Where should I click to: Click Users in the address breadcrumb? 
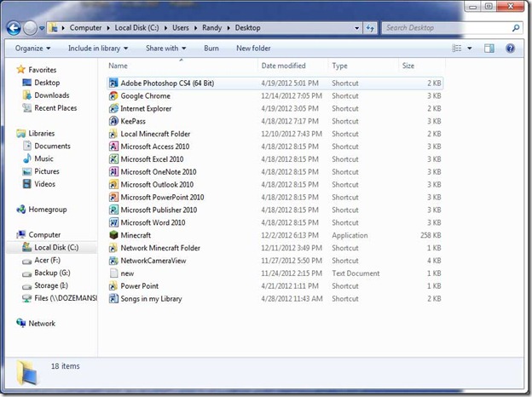pyautogui.click(x=181, y=28)
